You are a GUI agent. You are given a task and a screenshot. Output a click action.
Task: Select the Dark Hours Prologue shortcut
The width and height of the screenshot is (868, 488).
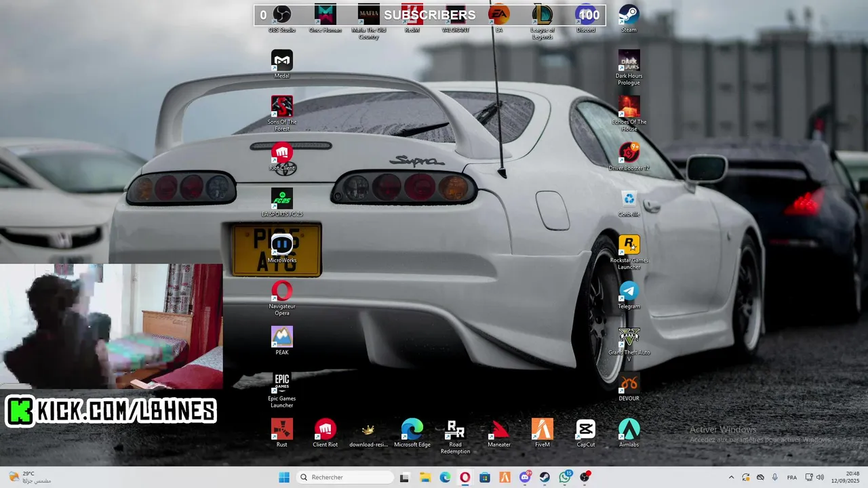(x=629, y=68)
